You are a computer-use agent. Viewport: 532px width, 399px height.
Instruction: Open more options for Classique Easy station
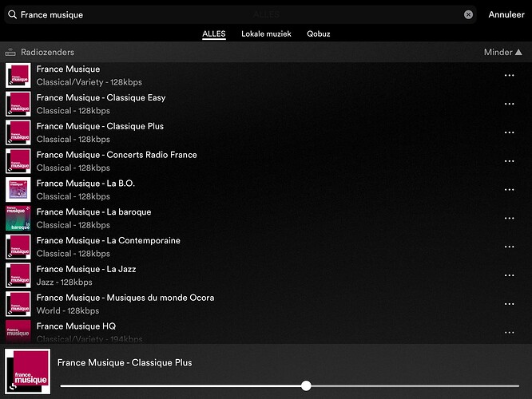[x=509, y=104]
